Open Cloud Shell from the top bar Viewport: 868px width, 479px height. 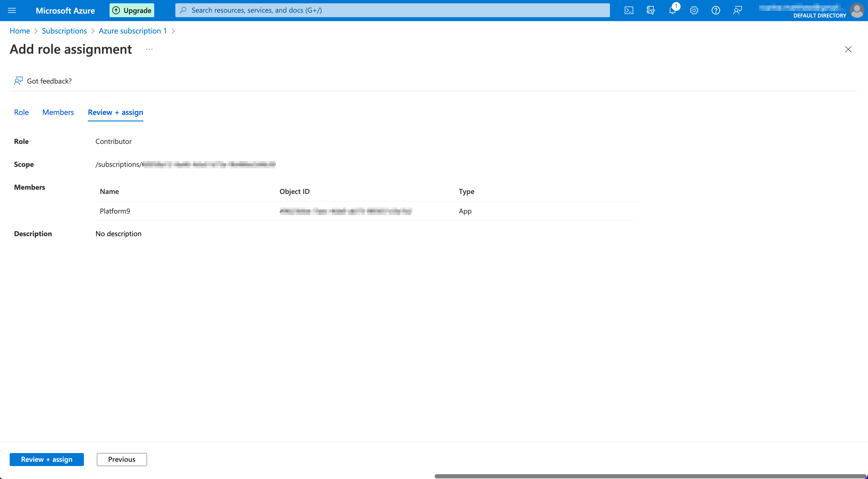click(629, 11)
